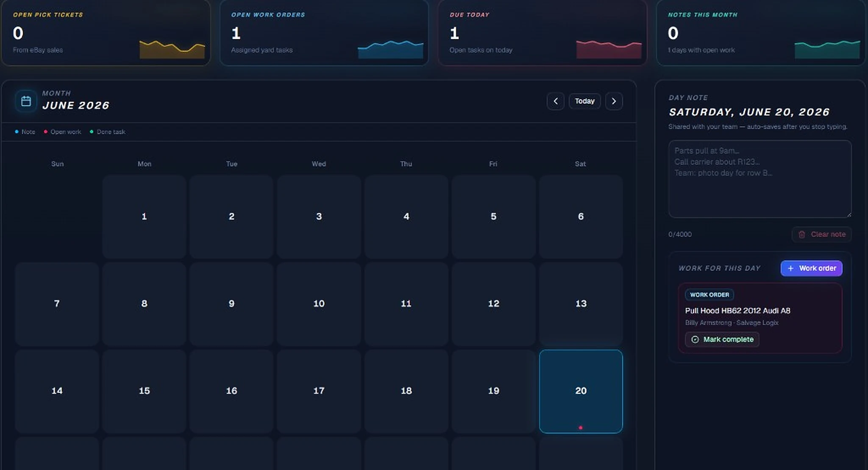Click the JUNE 2026 month title

point(76,105)
